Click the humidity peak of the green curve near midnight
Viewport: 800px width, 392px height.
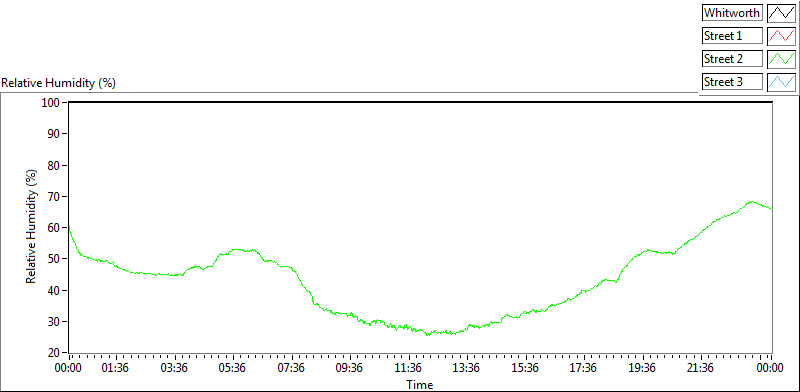(x=751, y=202)
